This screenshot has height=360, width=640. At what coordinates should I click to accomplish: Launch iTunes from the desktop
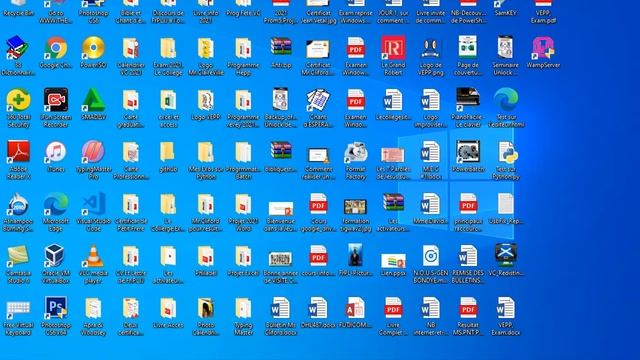click(x=56, y=152)
